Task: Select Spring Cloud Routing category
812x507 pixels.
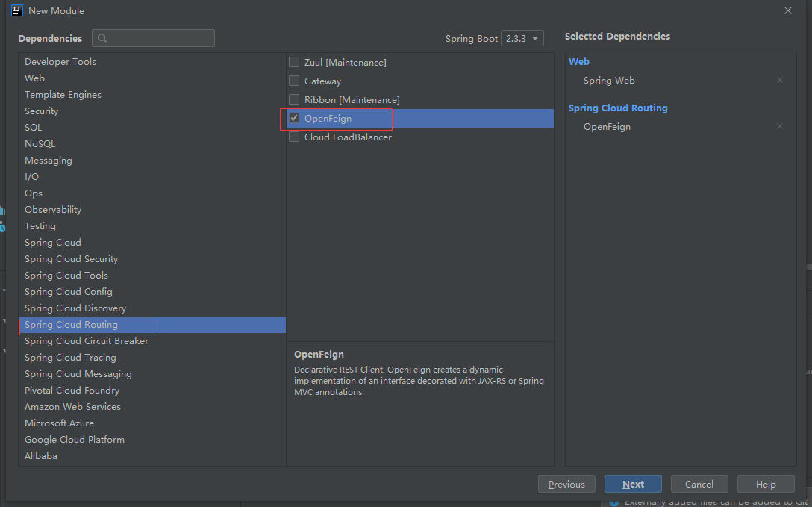Action: [x=152, y=325]
